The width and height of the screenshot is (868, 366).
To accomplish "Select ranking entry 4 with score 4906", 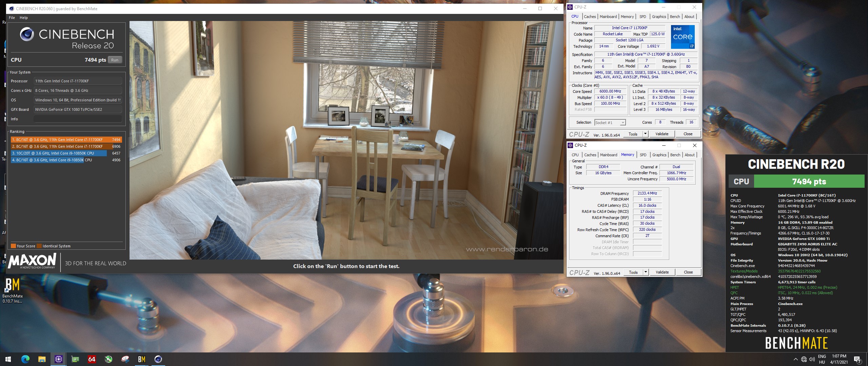I will (66, 160).
